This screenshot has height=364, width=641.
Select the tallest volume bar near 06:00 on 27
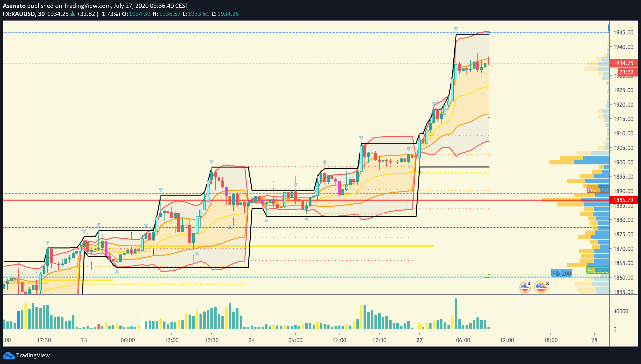tap(456, 314)
